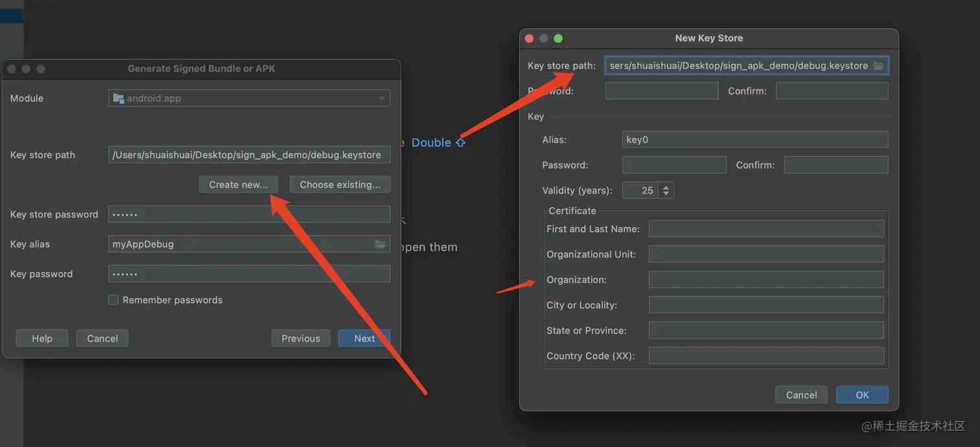Viewport: 980px width, 447px height.
Task: Click the Help button
Action: [42, 338]
